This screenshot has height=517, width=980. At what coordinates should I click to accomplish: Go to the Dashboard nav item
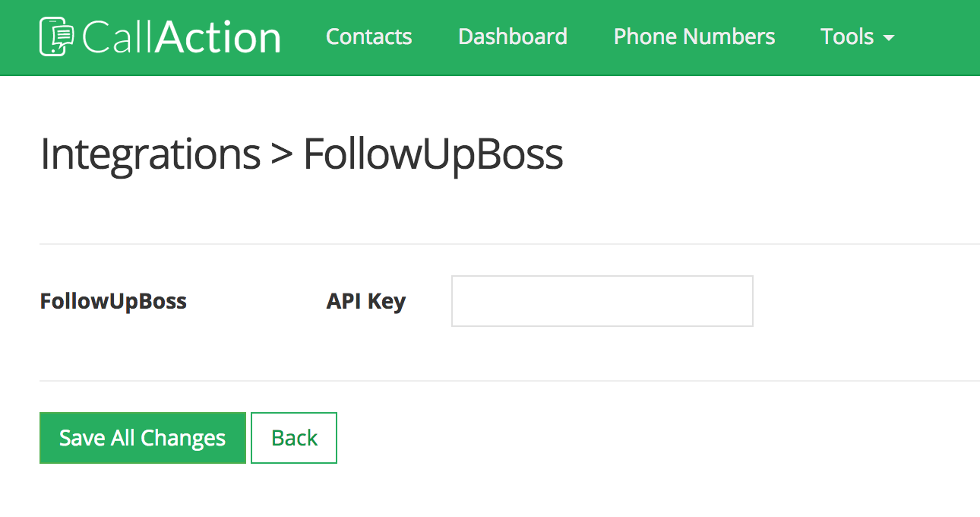coord(513,36)
